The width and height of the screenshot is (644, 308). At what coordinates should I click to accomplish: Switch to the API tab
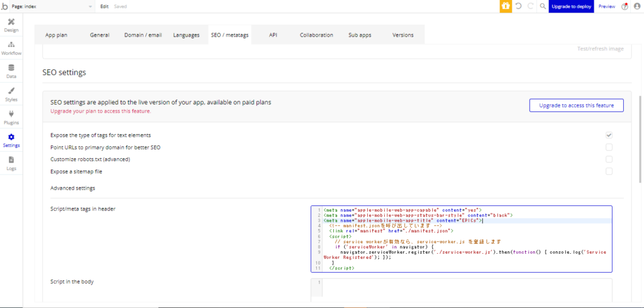273,35
